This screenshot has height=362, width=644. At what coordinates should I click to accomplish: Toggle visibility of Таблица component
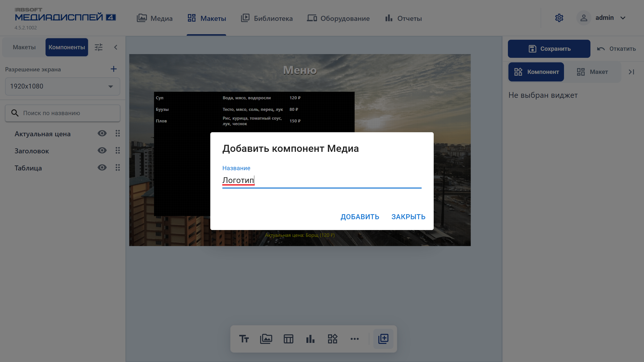(102, 167)
